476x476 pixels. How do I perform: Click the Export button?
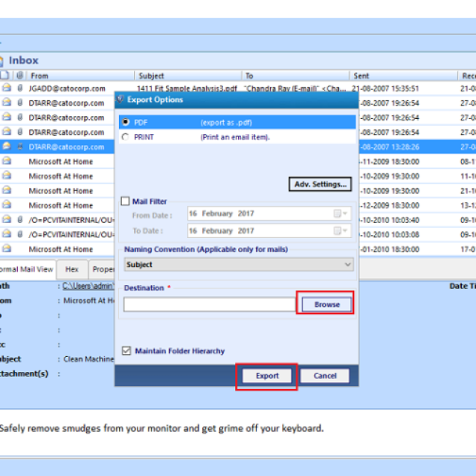click(x=267, y=376)
